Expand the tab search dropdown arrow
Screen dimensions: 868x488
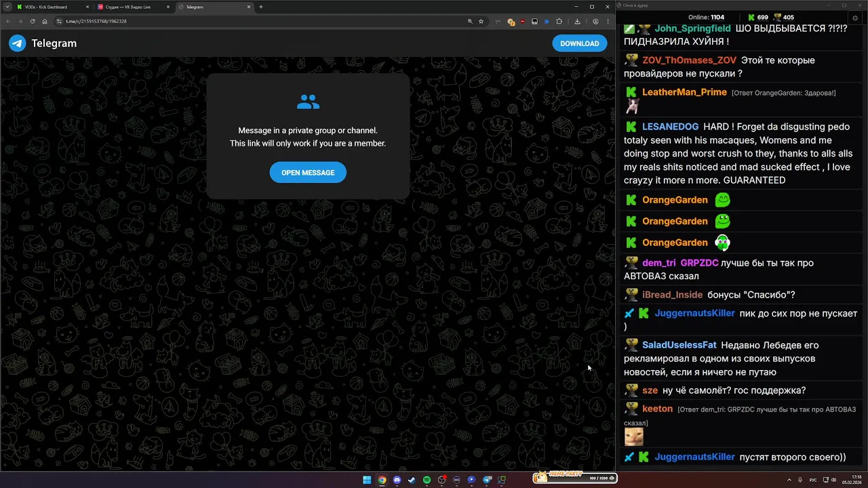7,7
